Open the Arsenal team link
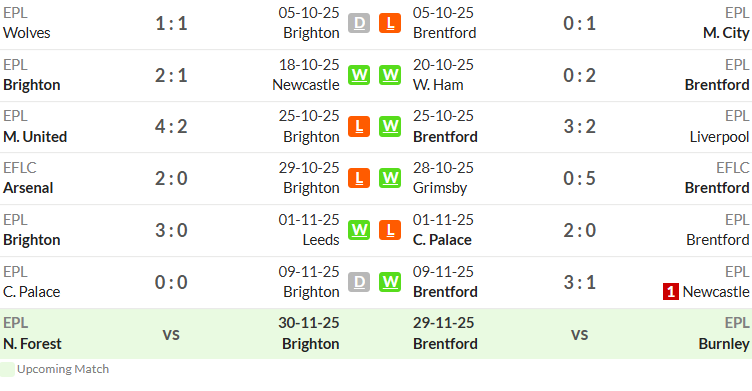The image size is (752, 391). pos(28,188)
